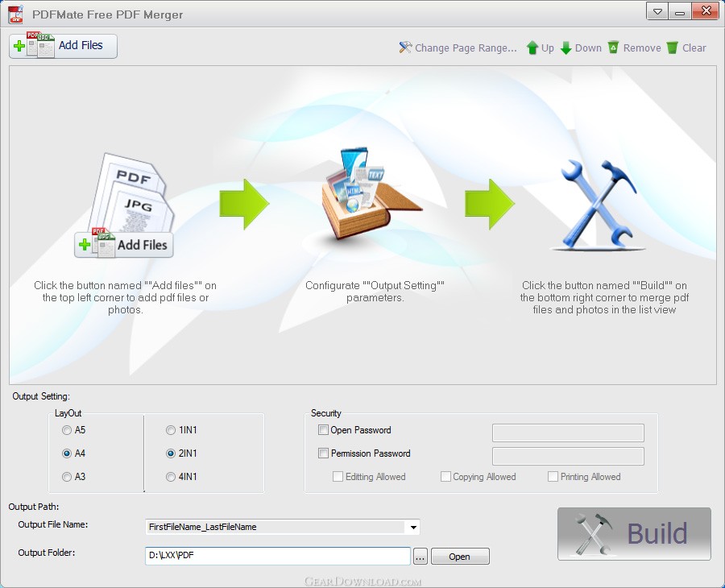Minimize the PDFMate window
725x588 pixels.
point(680,11)
